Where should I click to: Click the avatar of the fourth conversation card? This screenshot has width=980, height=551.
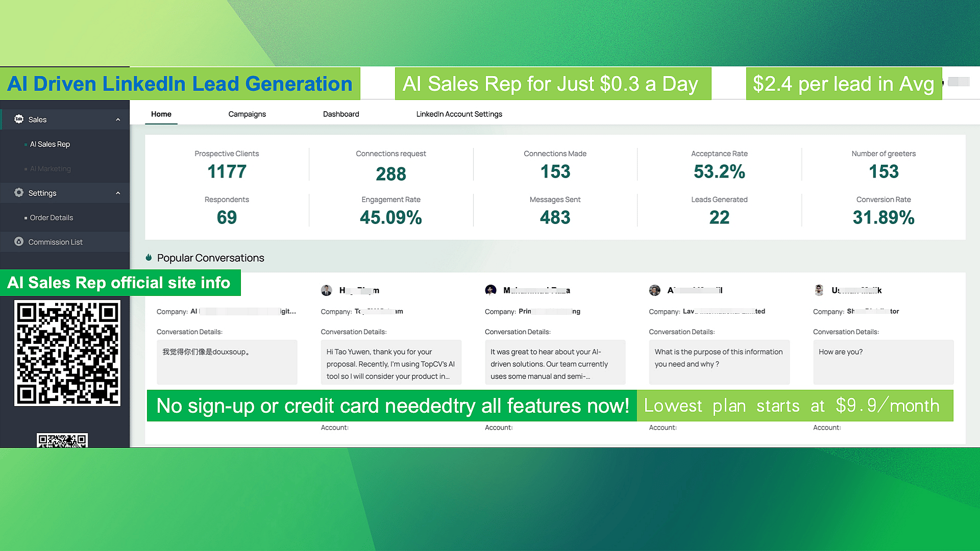[x=655, y=290]
